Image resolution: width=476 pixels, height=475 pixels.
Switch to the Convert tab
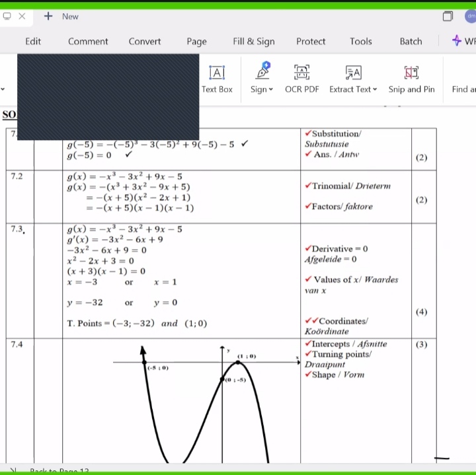[145, 41]
